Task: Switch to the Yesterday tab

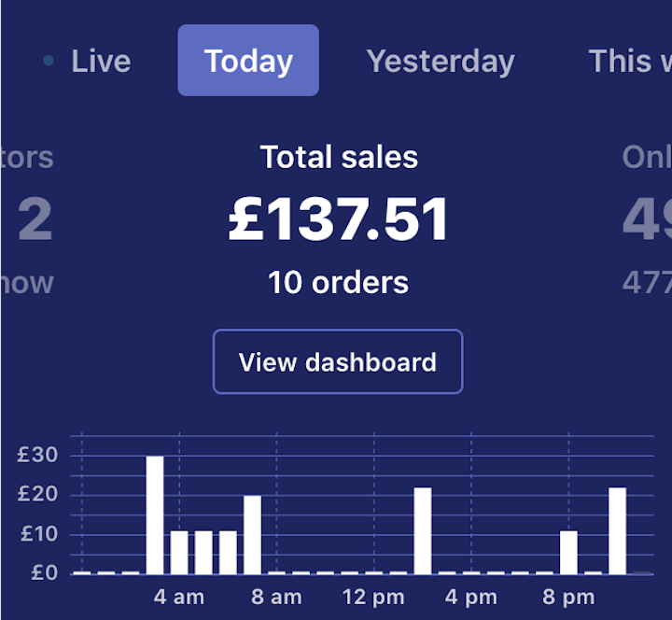Action: coord(440,62)
